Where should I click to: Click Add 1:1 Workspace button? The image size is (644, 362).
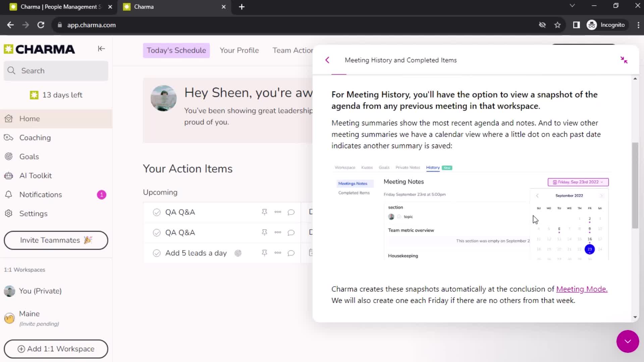pyautogui.click(x=56, y=349)
